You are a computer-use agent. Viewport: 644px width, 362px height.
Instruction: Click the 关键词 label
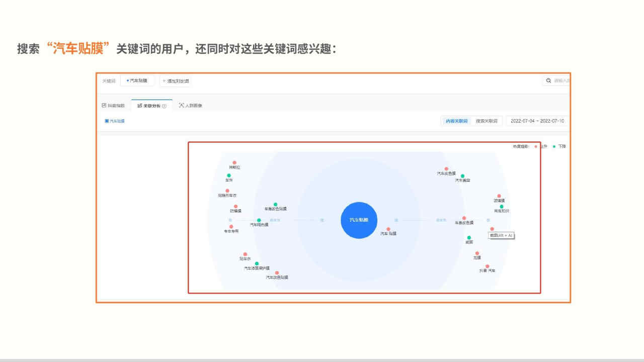tap(109, 80)
